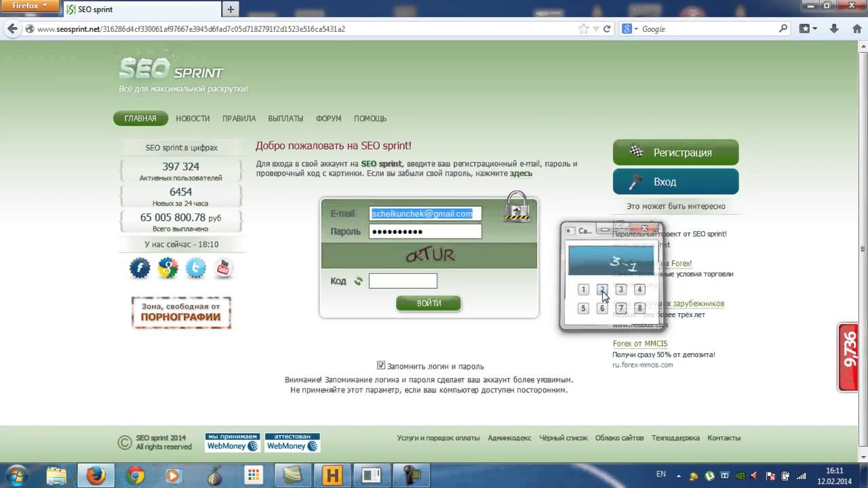Choose number 2 in captcha window

[x=602, y=289]
